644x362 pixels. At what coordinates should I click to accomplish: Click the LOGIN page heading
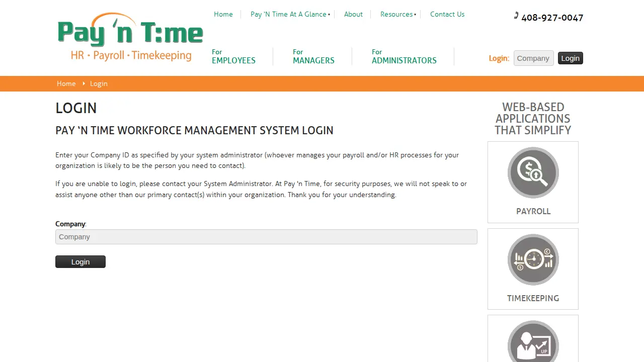click(76, 108)
